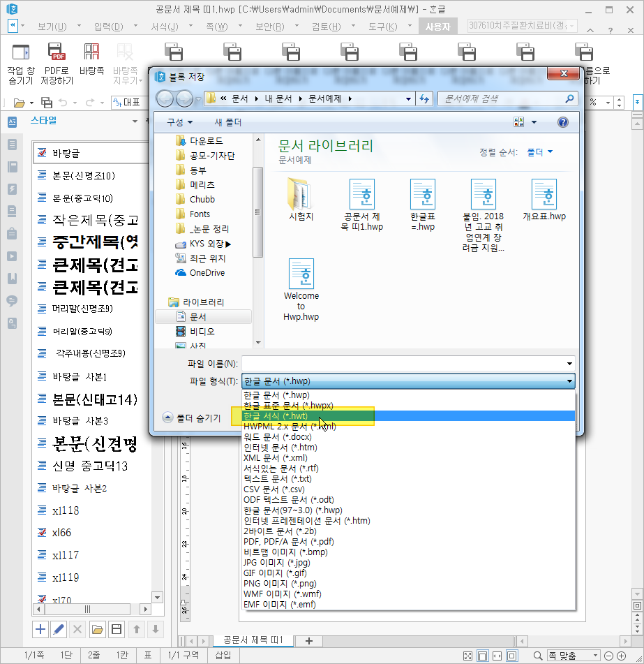Add new document tab with plus
This screenshot has width=644, height=664.
[309, 641]
